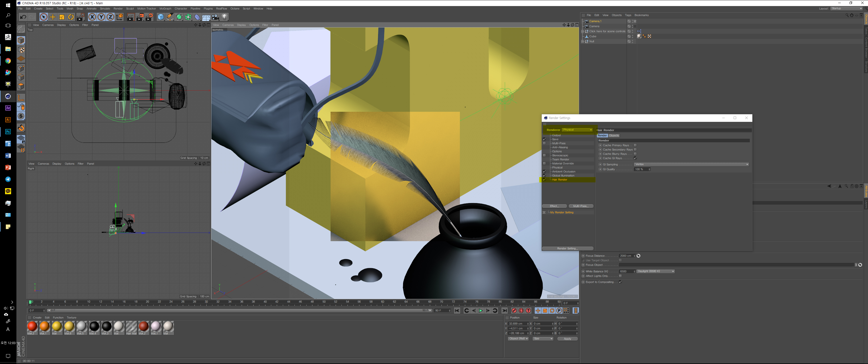The height and width of the screenshot is (364, 868).
Task: Toggle the coordinate system icon
Action: click(x=120, y=17)
